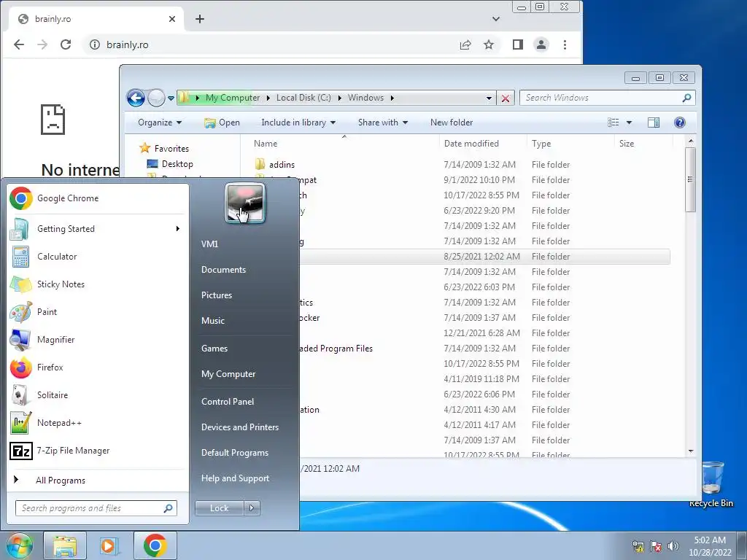The height and width of the screenshot is (560, 747).
Task: Expand the Local Disk (C:) breadcrumb arrow
Action: click(x=340, y=98)
